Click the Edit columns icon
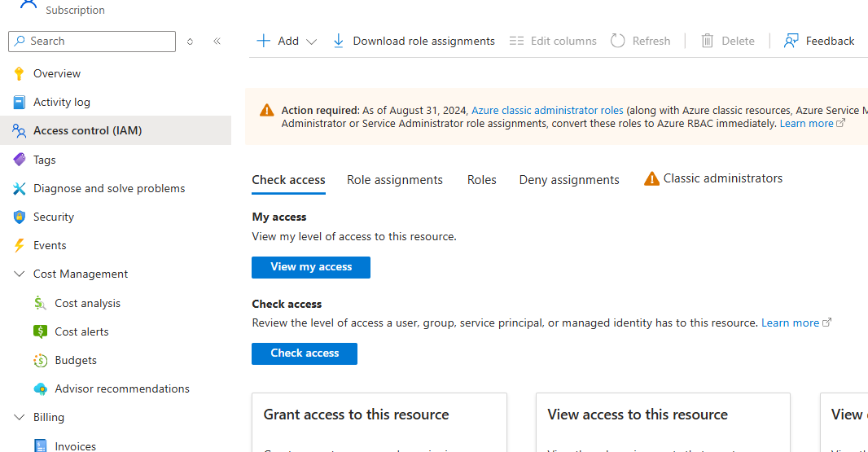This screenshot has height=452, width=868. (516, 41)
